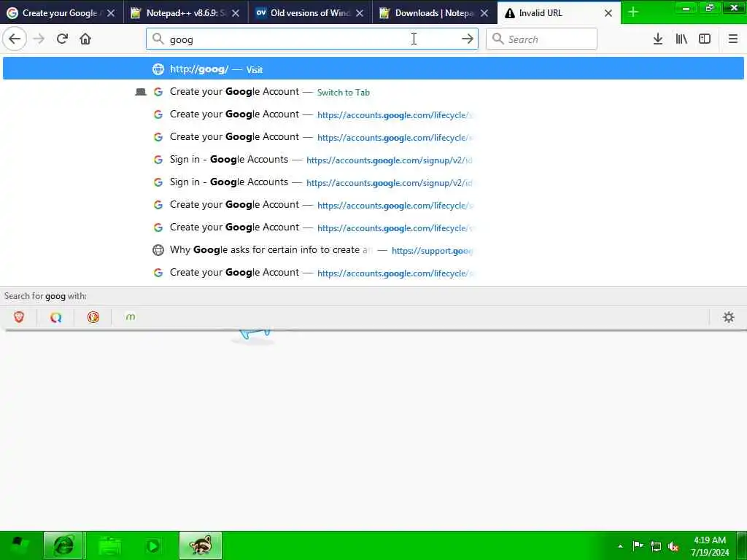
Task: Open the home page
Action: pos(85,39)
